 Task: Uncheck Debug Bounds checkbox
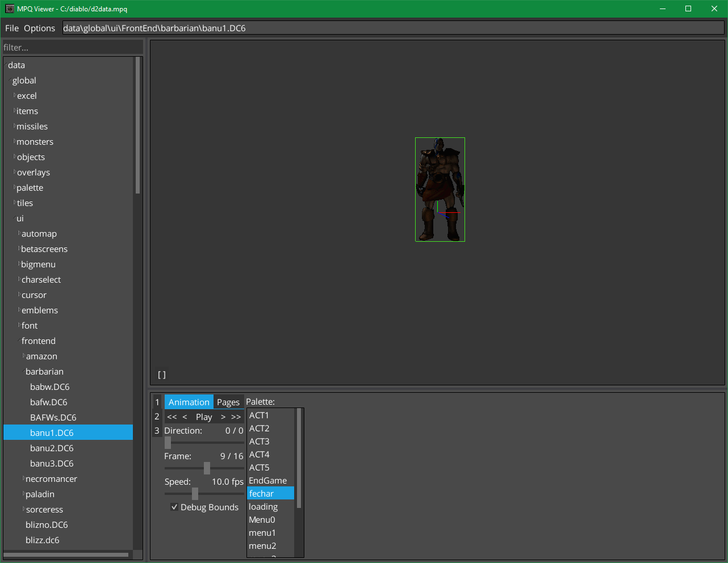[174, 507]
